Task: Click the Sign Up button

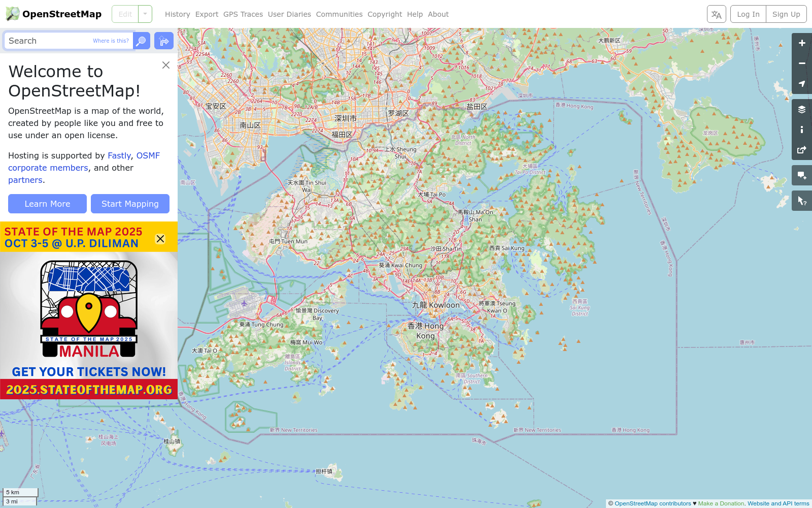Action: (x=786, y=14)
